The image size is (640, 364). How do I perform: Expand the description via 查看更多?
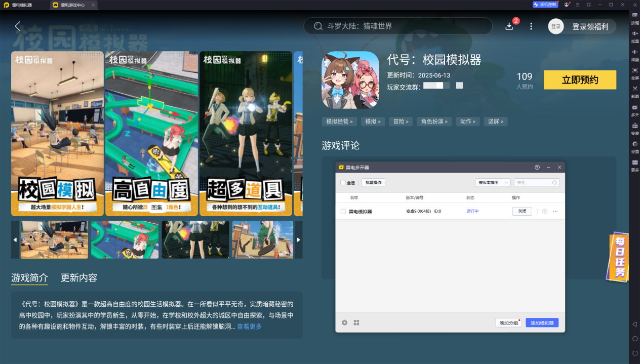click(250, 327)
